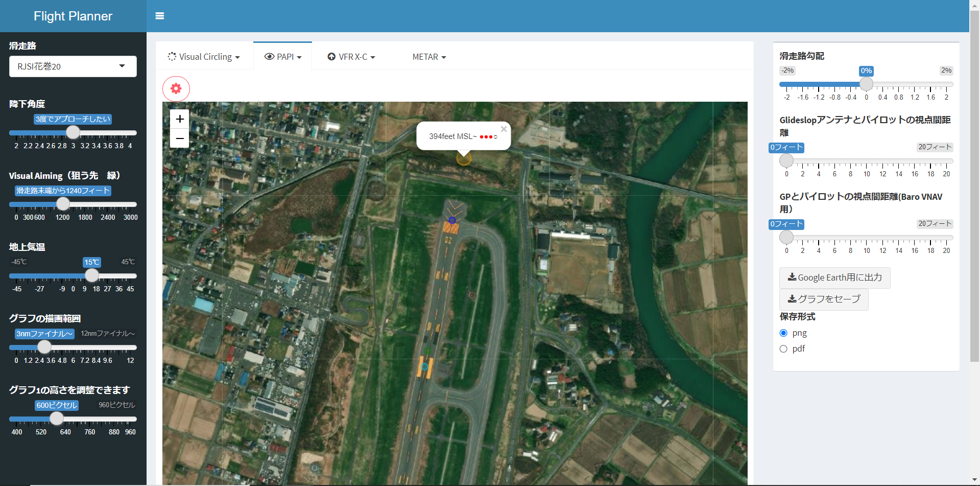Viewport: 980px width, 486px height.
Task: Click the 滑走路勾配 slope slider handle
Action: pos(866,84)
